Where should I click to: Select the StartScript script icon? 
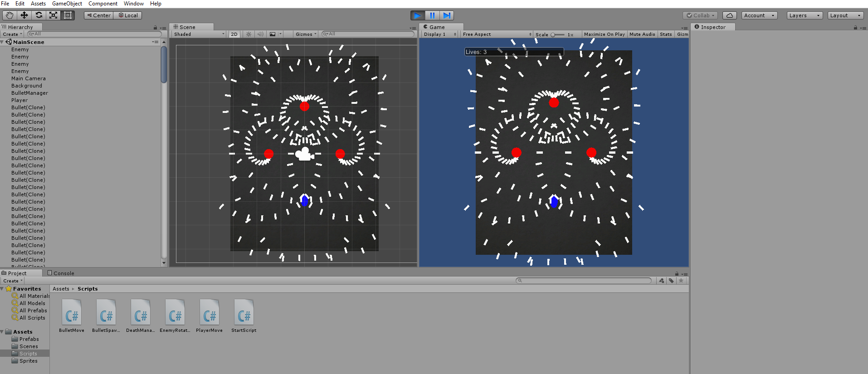click(244, 312)
